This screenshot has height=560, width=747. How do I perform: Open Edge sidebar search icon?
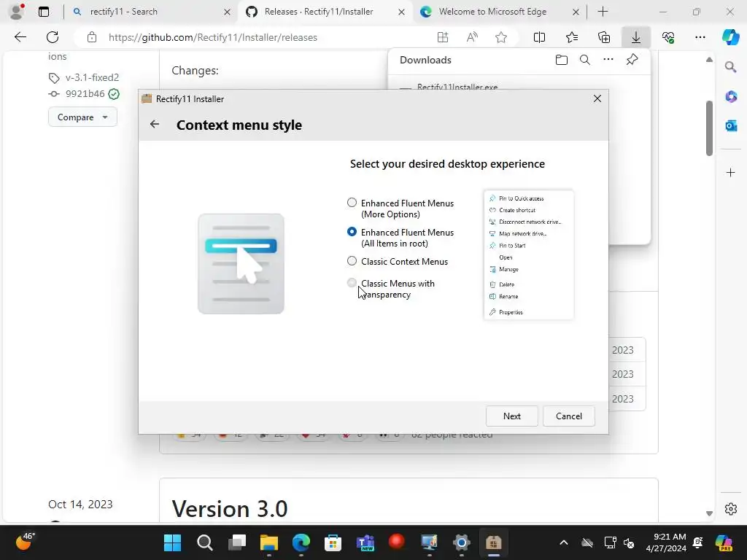click(730, 66)
